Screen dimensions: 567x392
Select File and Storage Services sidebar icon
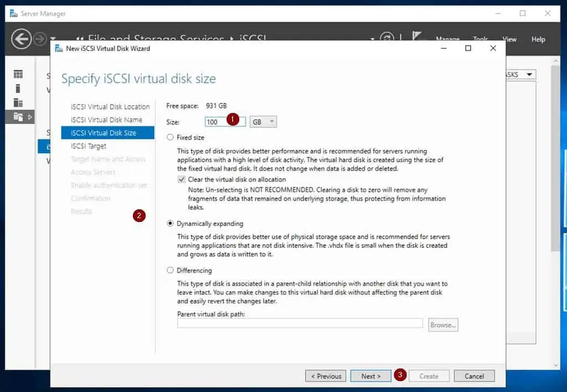18,117
